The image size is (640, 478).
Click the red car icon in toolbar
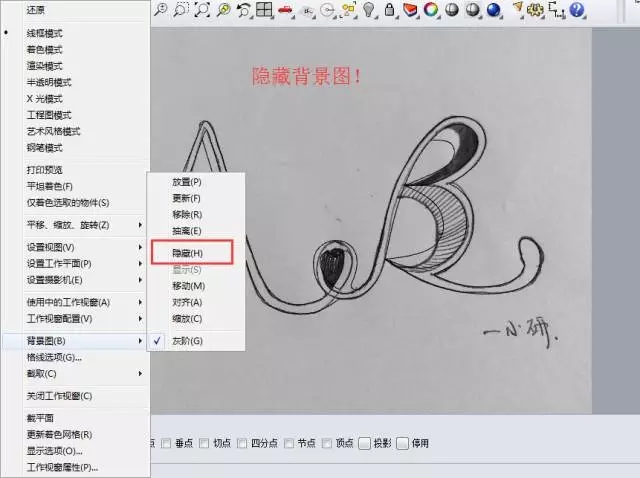coord(286,10)
